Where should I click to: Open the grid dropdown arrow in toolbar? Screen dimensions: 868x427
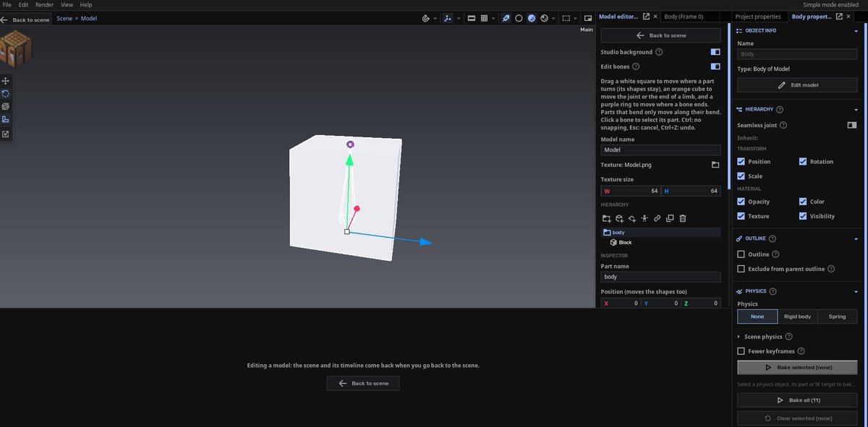(493, 19)
